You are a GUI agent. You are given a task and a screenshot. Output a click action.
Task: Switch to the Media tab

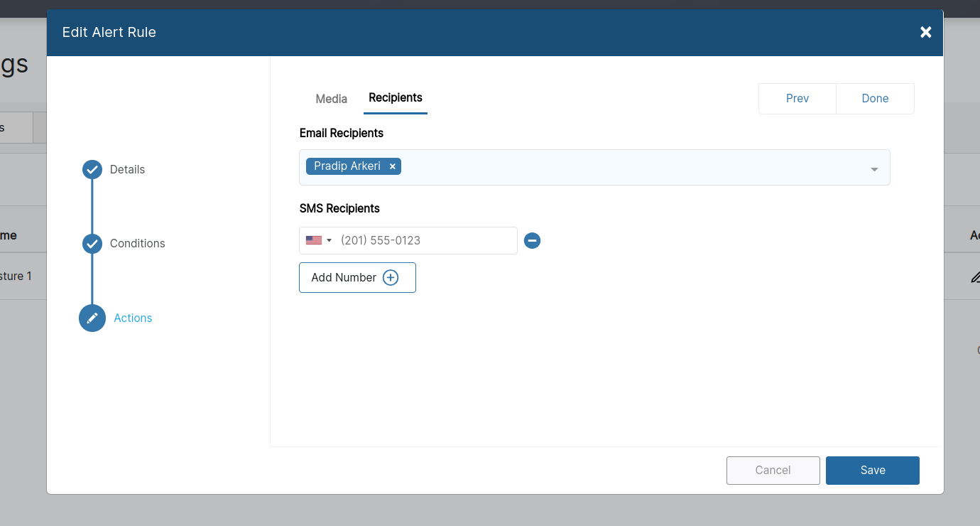pyautogui.click(x=331, y=99)
